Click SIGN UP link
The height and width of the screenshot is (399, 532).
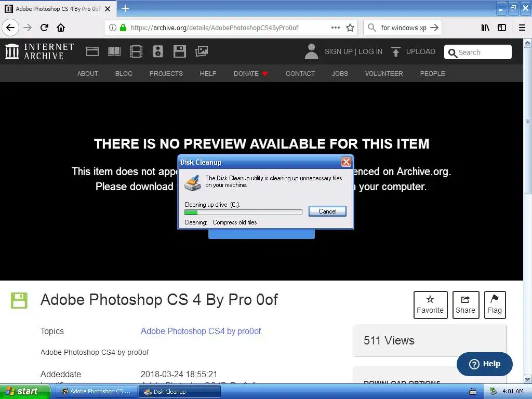point(339,51)
